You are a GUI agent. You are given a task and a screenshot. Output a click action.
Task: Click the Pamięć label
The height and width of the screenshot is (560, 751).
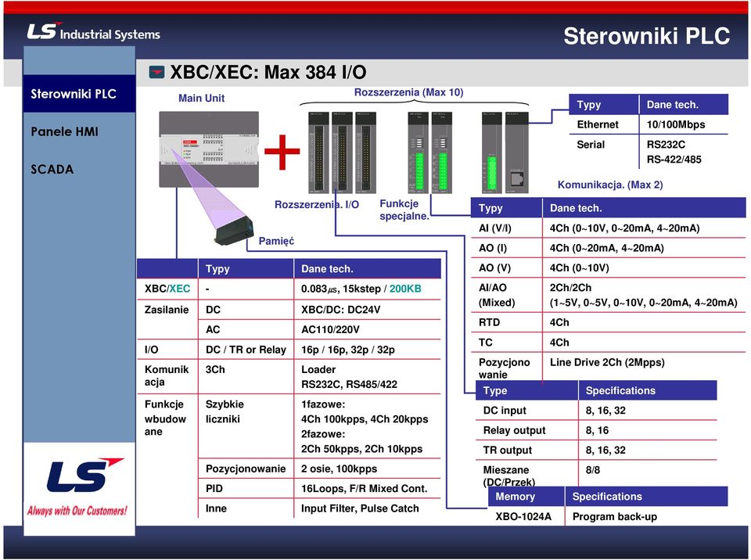coord(276,241)
